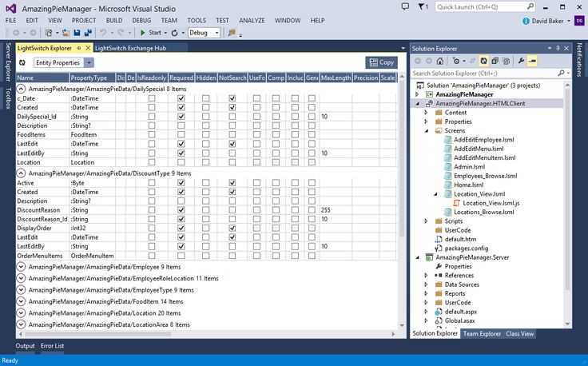588x366 pixels.
Task: Toggle Required checkbox for DiscountReason row
Action: (181, 210)
